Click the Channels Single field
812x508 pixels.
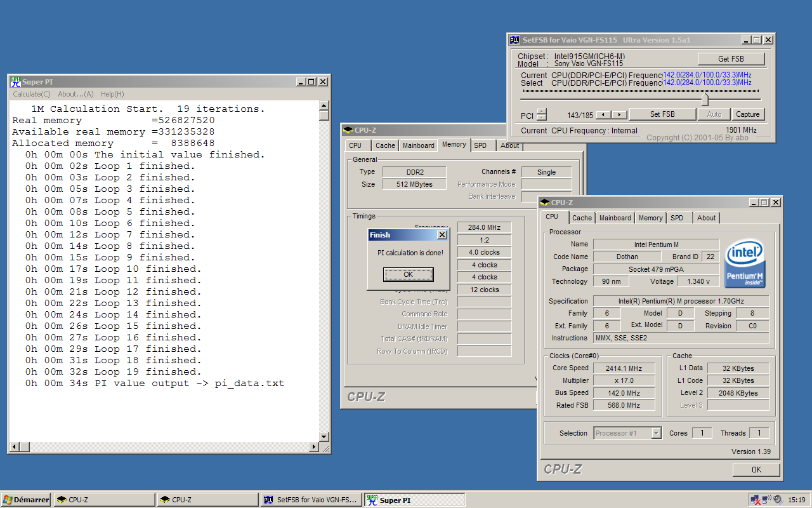pyautogui.click(x=546, y=172)
